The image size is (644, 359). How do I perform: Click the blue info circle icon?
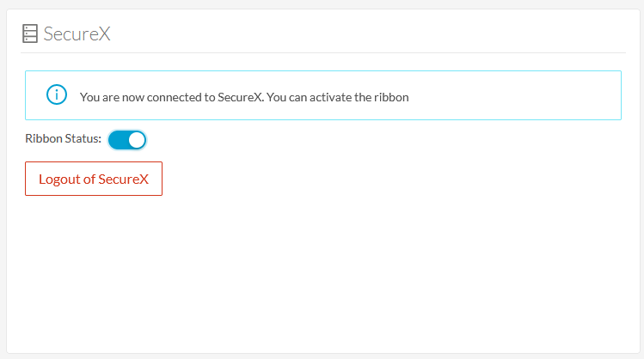pos(57,94)
